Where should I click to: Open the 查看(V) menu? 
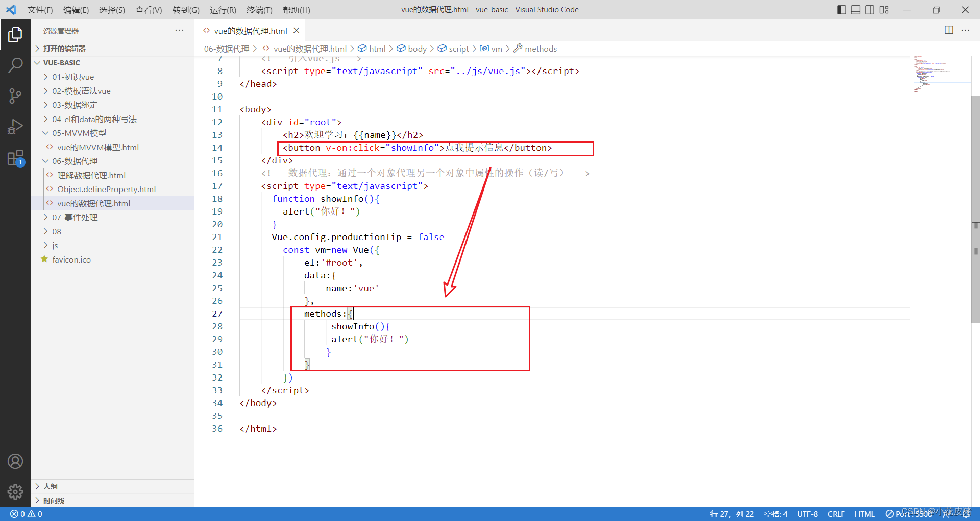pyautogui.click(x=149, y=10)
